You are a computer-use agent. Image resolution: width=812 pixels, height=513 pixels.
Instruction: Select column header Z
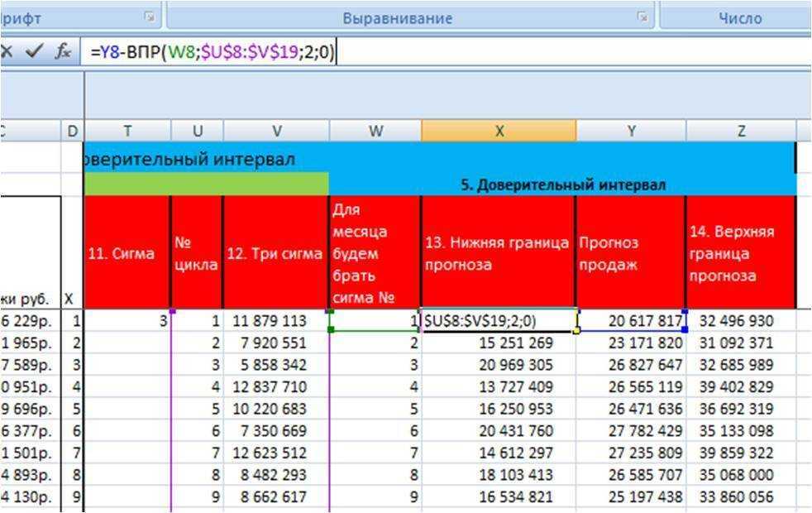741,131
